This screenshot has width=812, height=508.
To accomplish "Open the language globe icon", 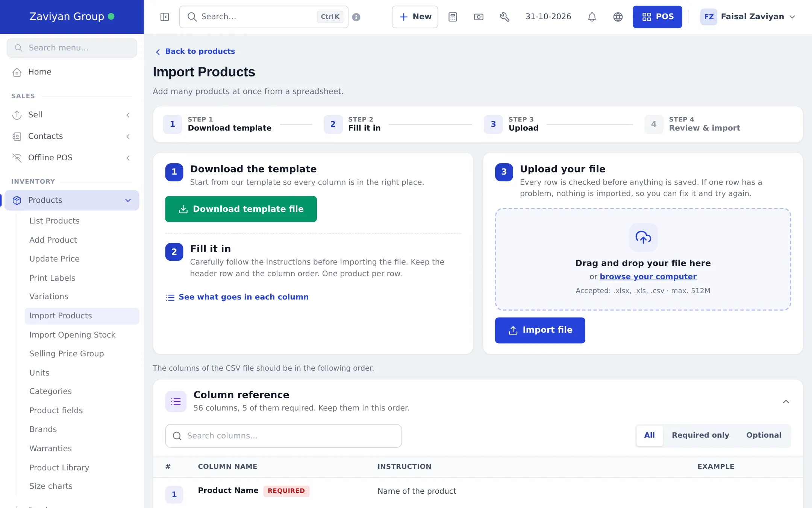I will [x=618, y=17].
